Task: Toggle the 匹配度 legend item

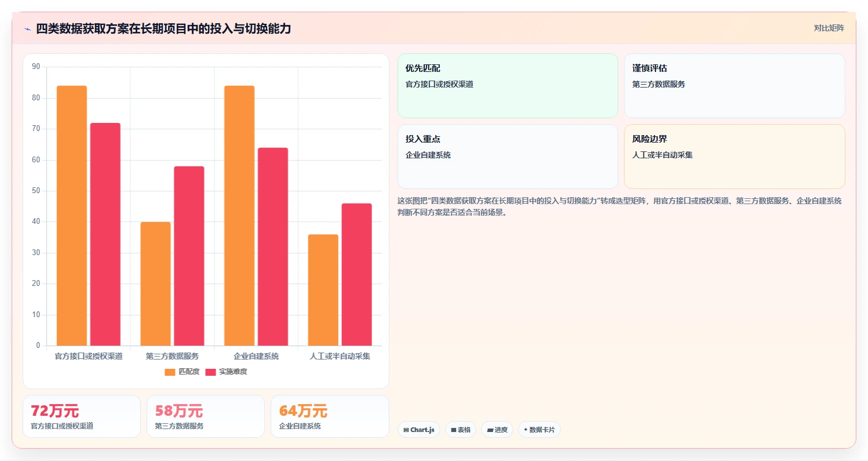Action: pos(182,372)
